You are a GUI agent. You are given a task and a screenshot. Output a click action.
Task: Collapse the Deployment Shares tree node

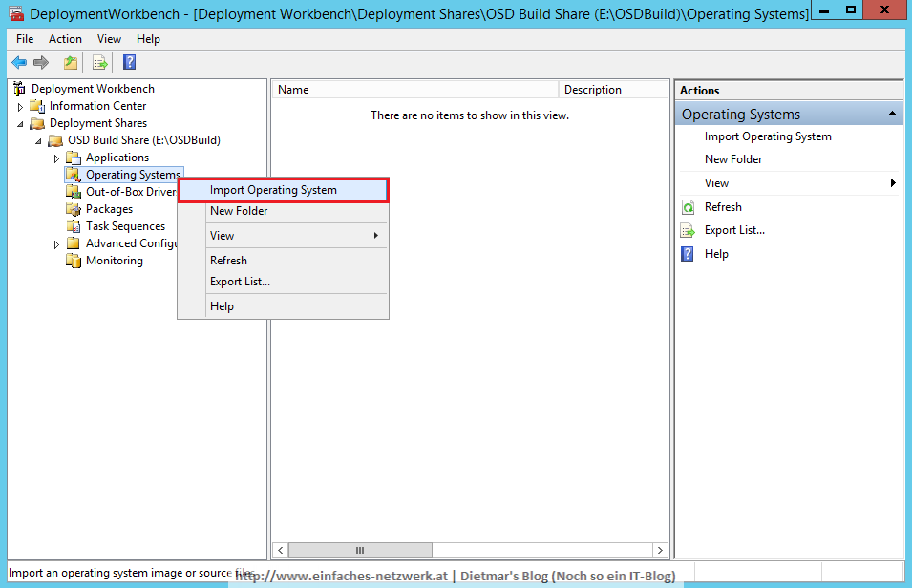click(x=20, y=124)
